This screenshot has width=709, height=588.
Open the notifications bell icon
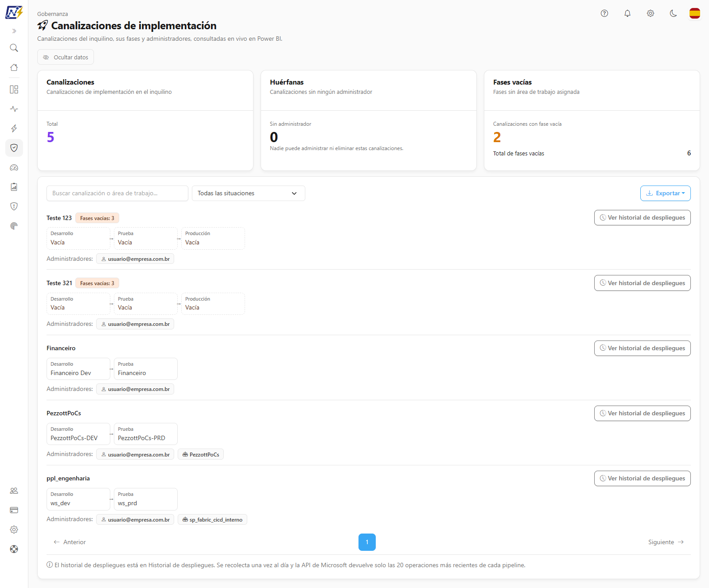click(627, 13)
